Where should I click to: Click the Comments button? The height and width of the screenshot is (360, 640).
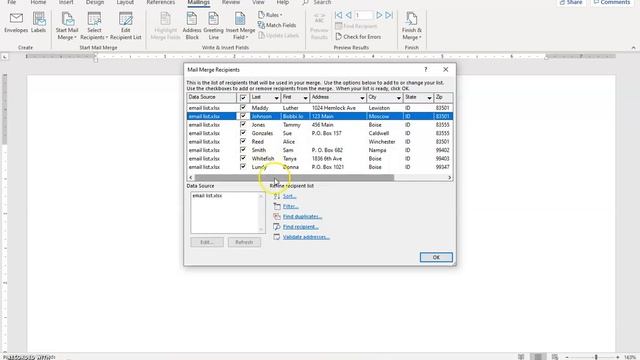pyautogui.click(x=611, y=2)
